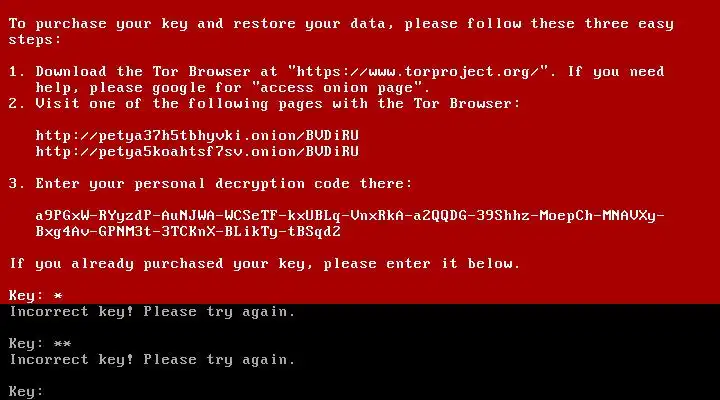
Task: Click the MNAVXy segment of the code
Action: tap(629, 216)
